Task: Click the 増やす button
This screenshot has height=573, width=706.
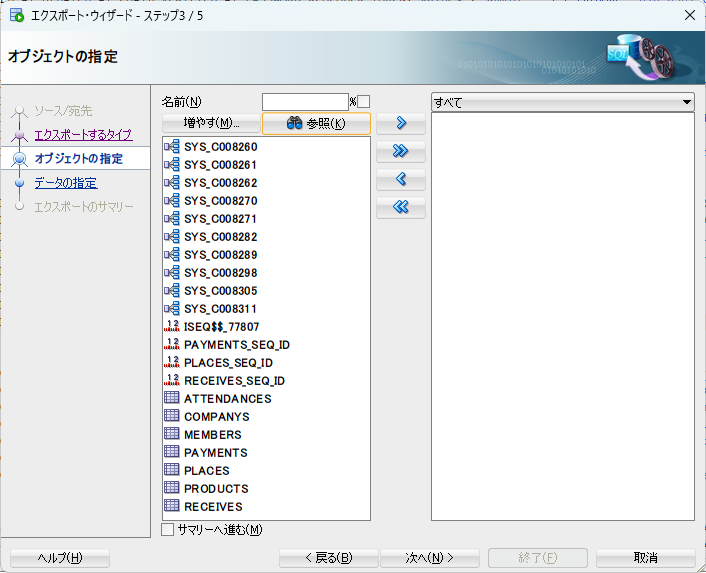Action: click(211, 124)
